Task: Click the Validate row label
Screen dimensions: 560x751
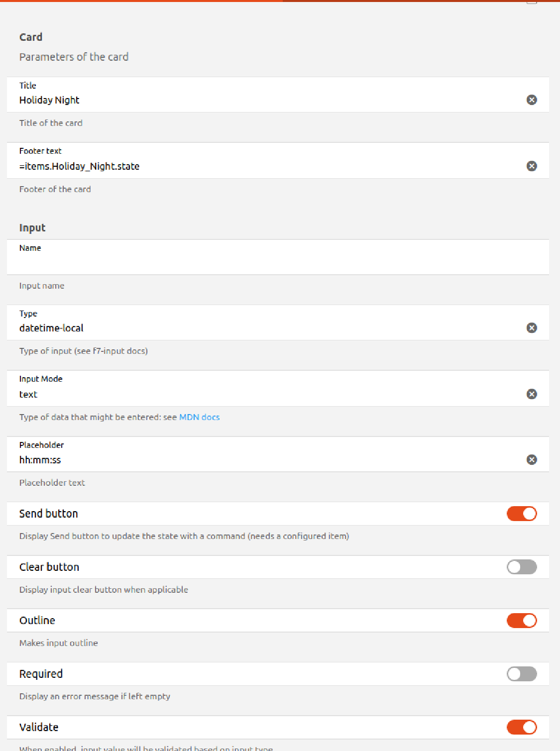Action: tap(39, 727)
